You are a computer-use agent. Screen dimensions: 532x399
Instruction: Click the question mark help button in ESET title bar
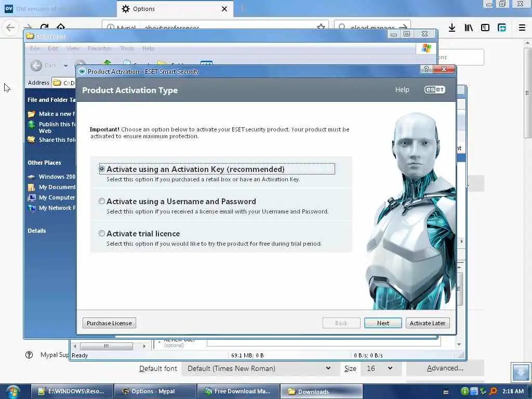(427, 69)
